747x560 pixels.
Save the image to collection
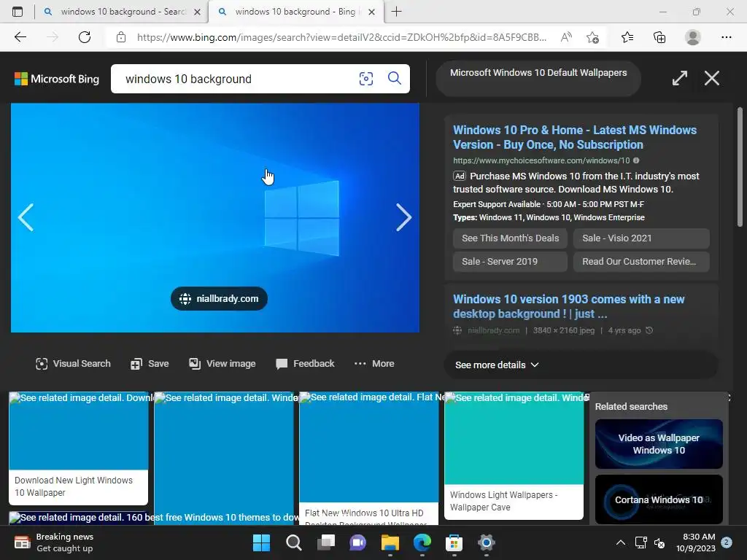(x=150, y=364)
